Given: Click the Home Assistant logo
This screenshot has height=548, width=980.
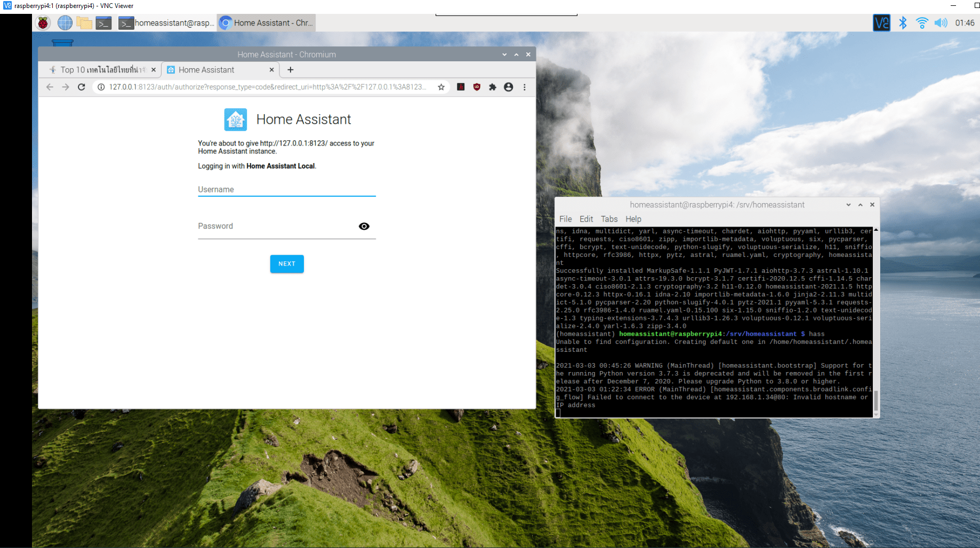Looking at the screenshot, I should (235, 119).
